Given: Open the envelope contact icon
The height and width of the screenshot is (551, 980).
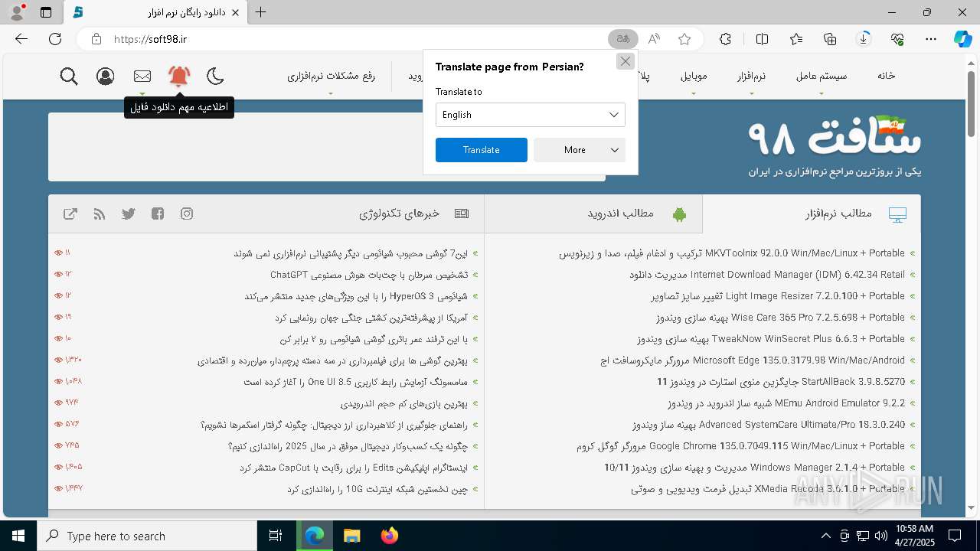Looking at the screenshot, I should 142,76.
